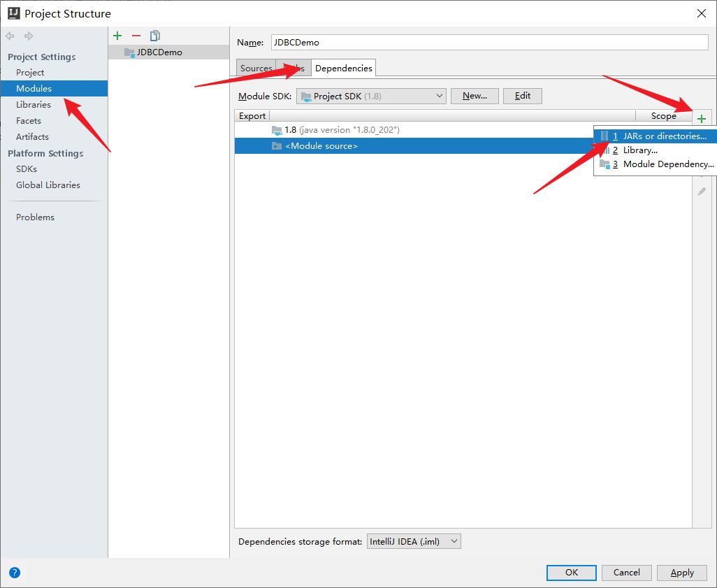Image resolution: width=717 pixels, height=588 pixels.
Task: Open the Module SDK dropdown
Action: tap(371, 96)
